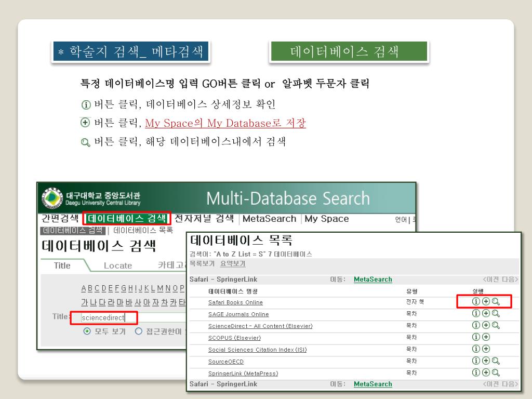Click MetaSearch link above the database table
The image size is (532, 399).
[x=373, y=279]
